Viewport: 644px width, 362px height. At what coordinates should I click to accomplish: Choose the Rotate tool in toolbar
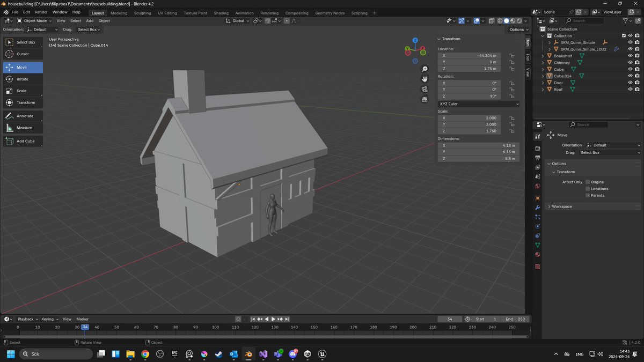23,79
